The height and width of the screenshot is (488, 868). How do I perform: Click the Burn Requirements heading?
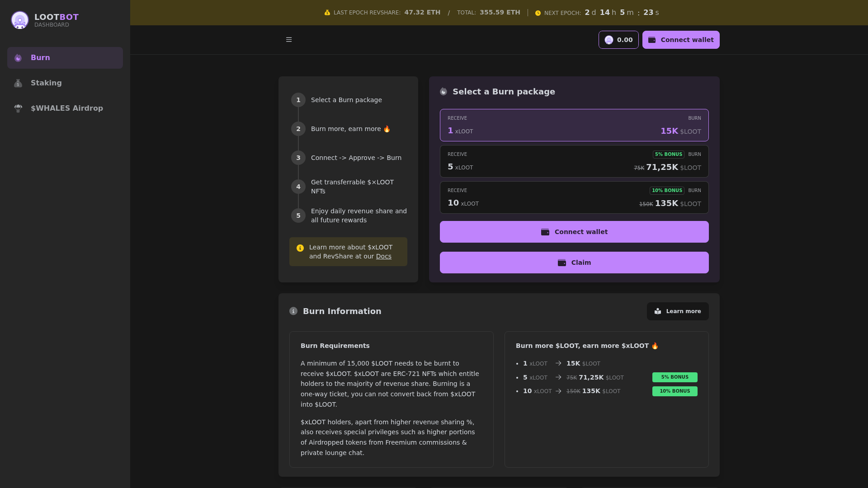coord(335,346)
